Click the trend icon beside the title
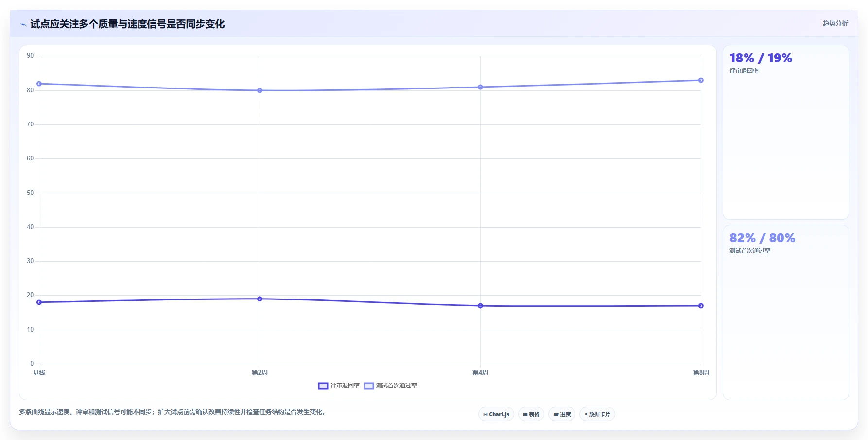This screenshot has height=440, width=868. pyautogui.click(x=23, y=24)
